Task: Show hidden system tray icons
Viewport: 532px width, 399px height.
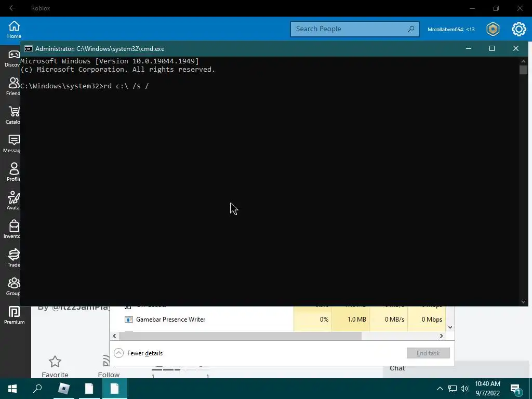Action: click(440, 389)
